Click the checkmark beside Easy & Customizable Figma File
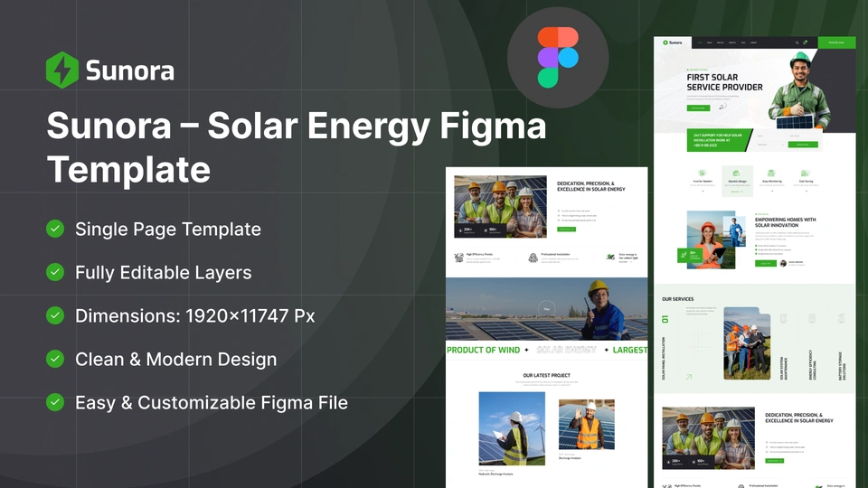The image size is (868, 488). [x=55, y=401]
